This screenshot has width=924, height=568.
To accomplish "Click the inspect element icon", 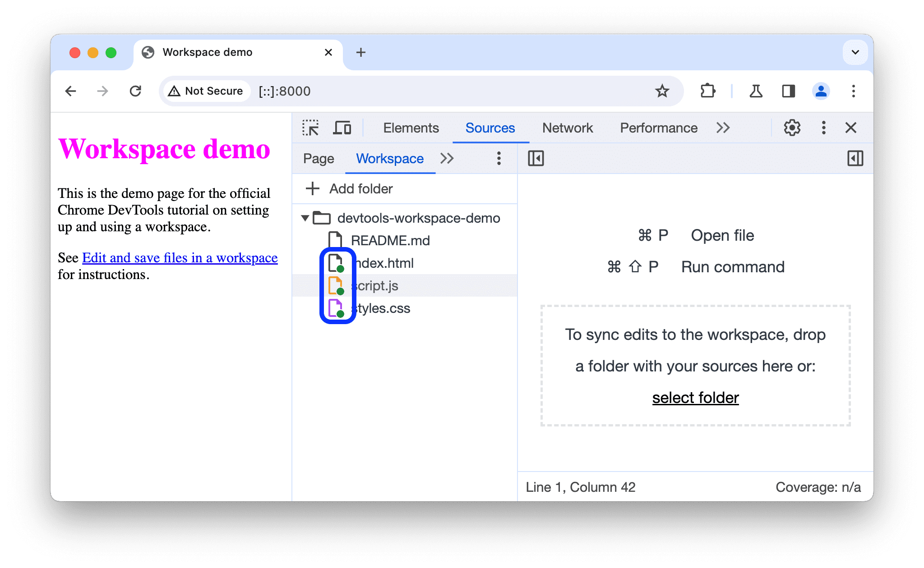I will [x=310, y=128].
